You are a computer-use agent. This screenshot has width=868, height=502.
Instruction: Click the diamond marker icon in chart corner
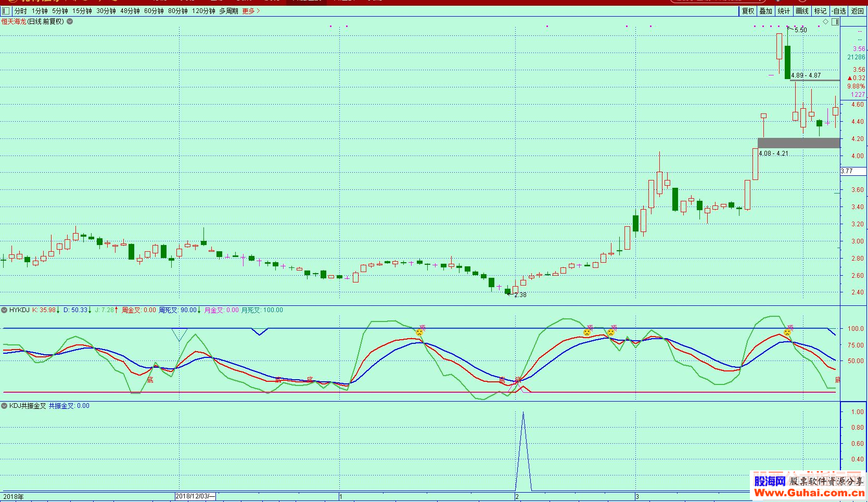[825, 21]
